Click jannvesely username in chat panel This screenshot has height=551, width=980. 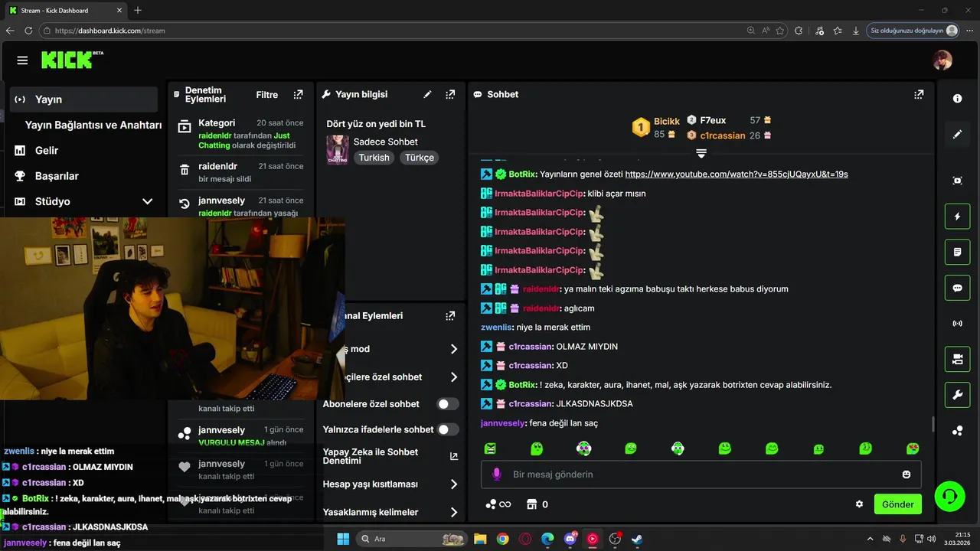(502, 423)
